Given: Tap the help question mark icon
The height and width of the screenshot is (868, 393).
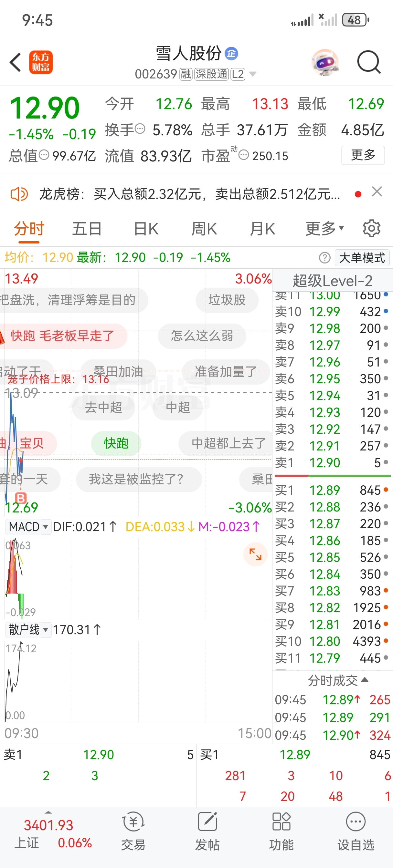Looking at the screenshot, I should [x=324, y=258].
